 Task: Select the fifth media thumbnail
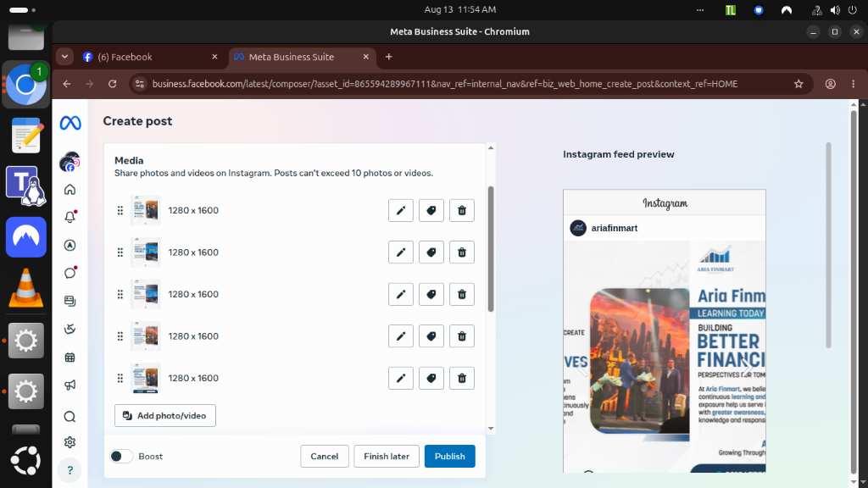146,379
